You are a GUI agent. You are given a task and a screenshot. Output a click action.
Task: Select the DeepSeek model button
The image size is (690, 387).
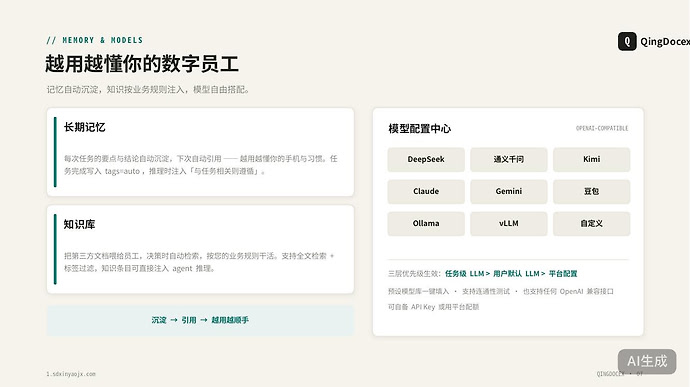pos(426,159)
